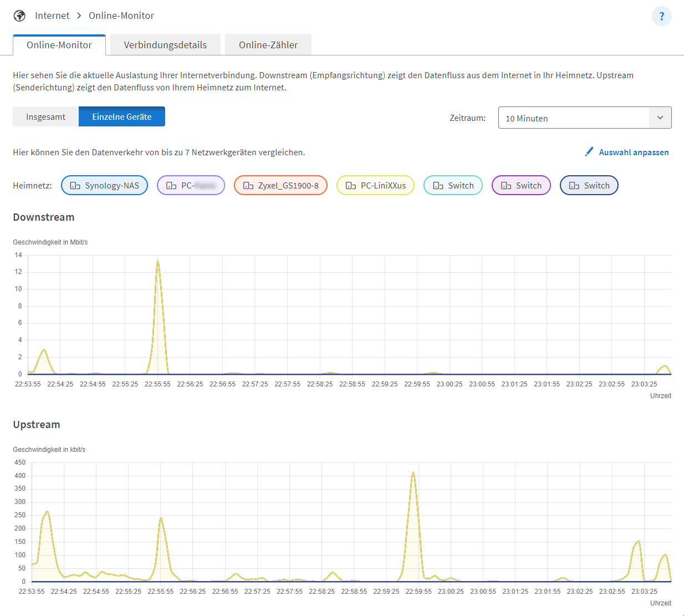Screen dimensions: 684x616
Task: Click the 14 value on Downstream axis
Action: coord(18,255)
